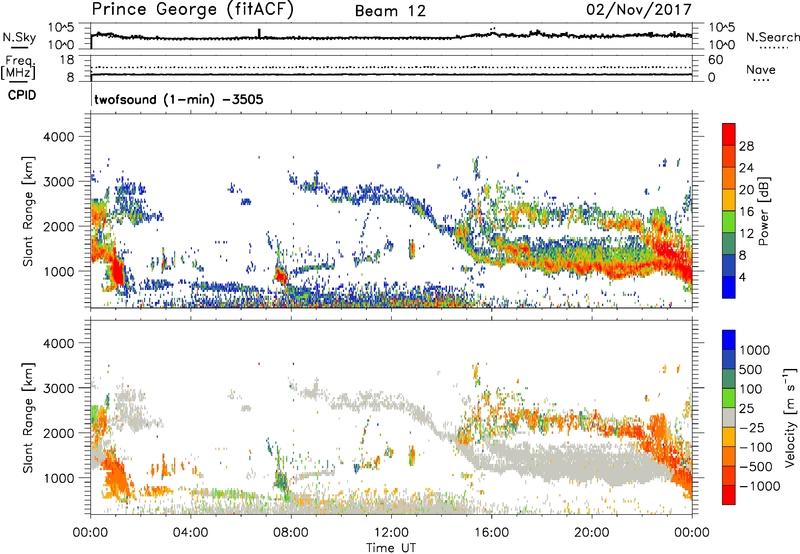Click the -1000 value on velocity colorbar

tap(760, 486)
